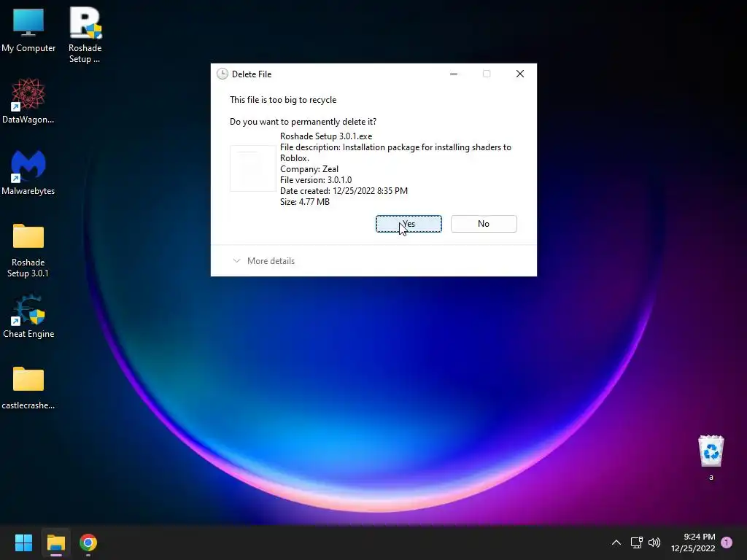Open the notification badge in the tray

[x=727, y=542]
